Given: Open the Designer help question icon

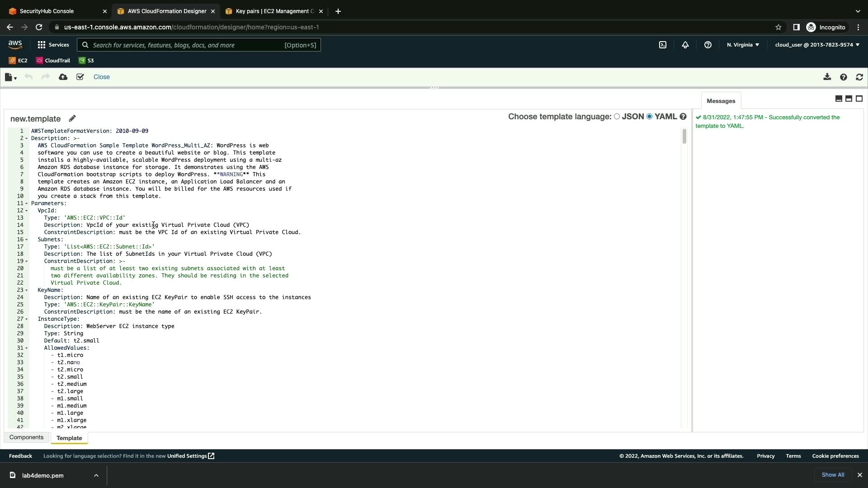Looking at the screenshot, I should click(843, 77).
